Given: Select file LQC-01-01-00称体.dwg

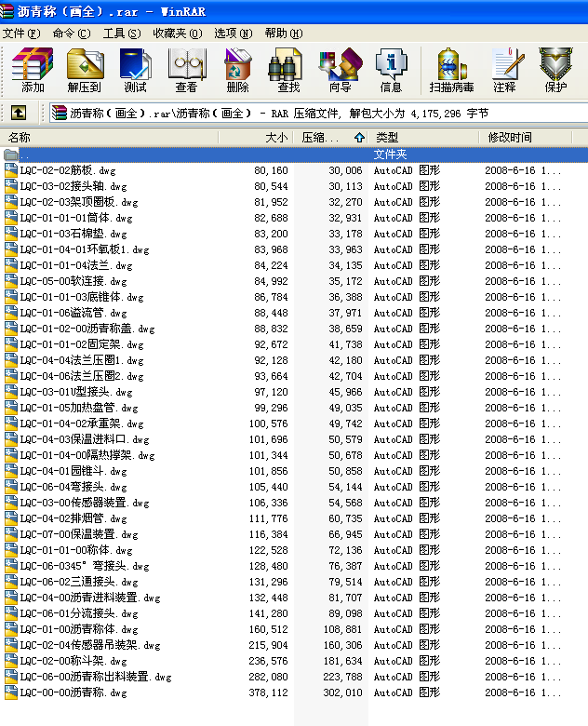Looking at the screenshot, I should point(76,549).
